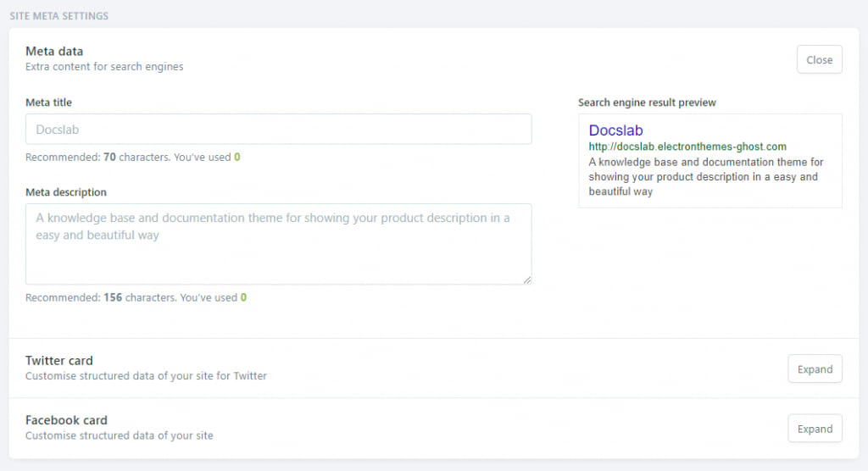Focus the Meta title input field
The height and width of the screenshot is (471, 868).
pos(278,130)
